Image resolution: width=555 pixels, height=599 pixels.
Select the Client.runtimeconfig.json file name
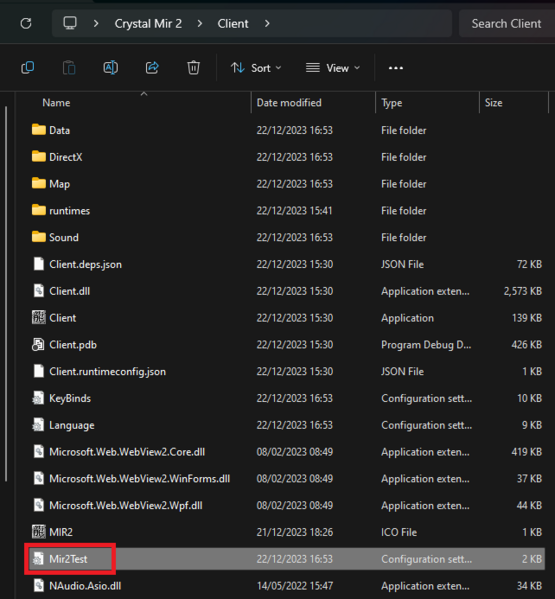(107, 371)
